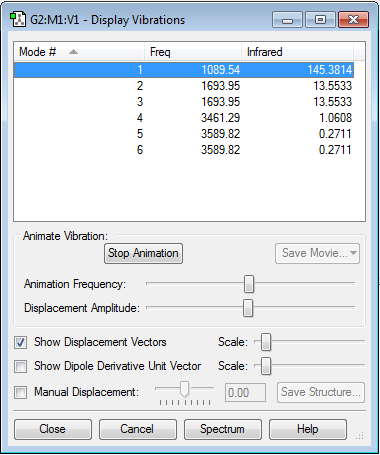This screenshot has height=455, width=380.
Task: Minimize the Display Vibrations window
Action: point(287,20)
